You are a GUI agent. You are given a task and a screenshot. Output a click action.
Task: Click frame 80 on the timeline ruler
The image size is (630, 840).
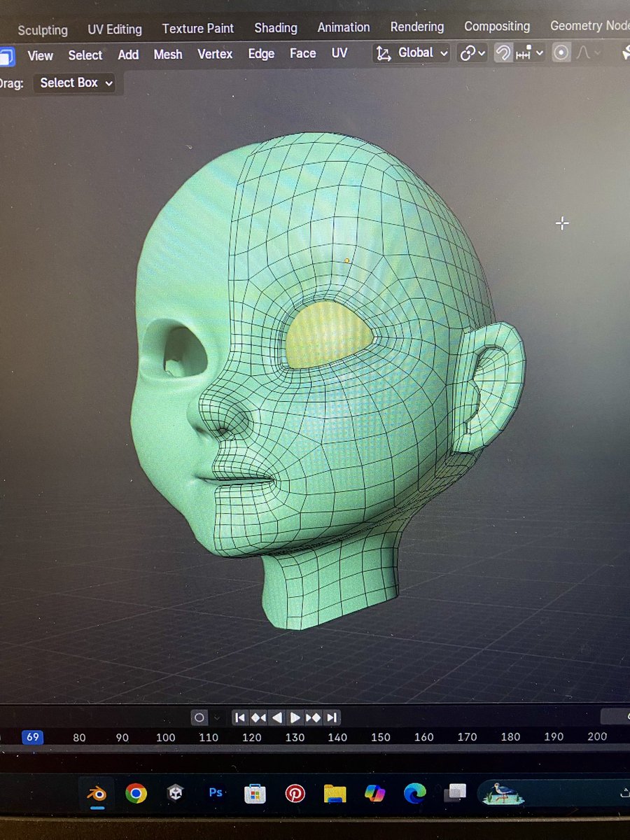(79, 737)
